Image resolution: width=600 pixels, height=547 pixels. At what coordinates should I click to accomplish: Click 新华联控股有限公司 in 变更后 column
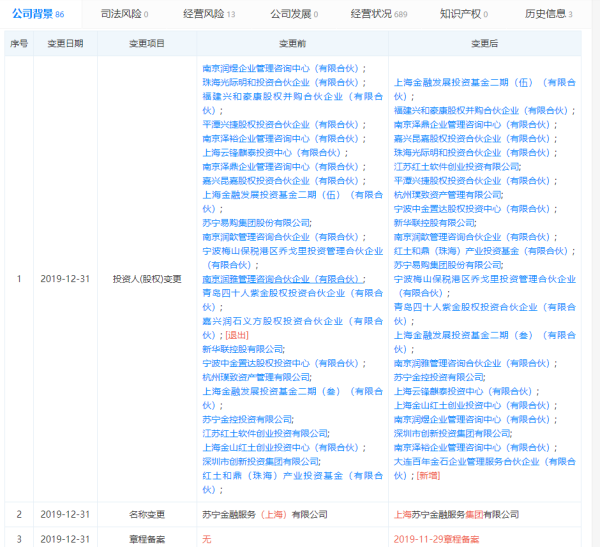434,223
